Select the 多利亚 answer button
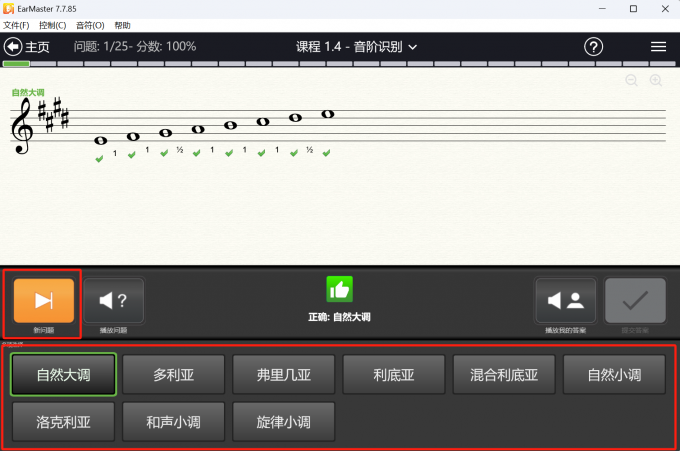Viewport: 680px width, 451px height. click(173, 375)
